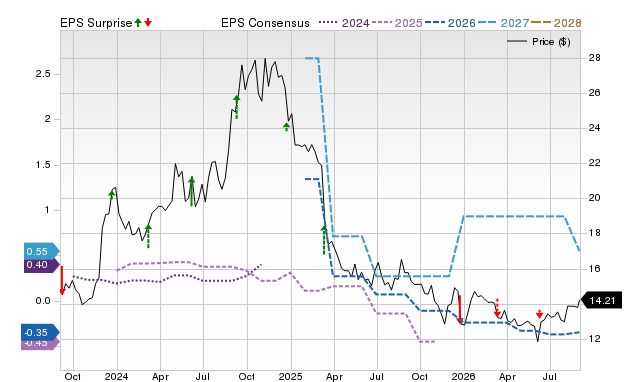The height and width of the screenshot is (382, 640).
Task: Click the 2026 x-axis label
Action: pyautogui.click(x=464, y=376)
